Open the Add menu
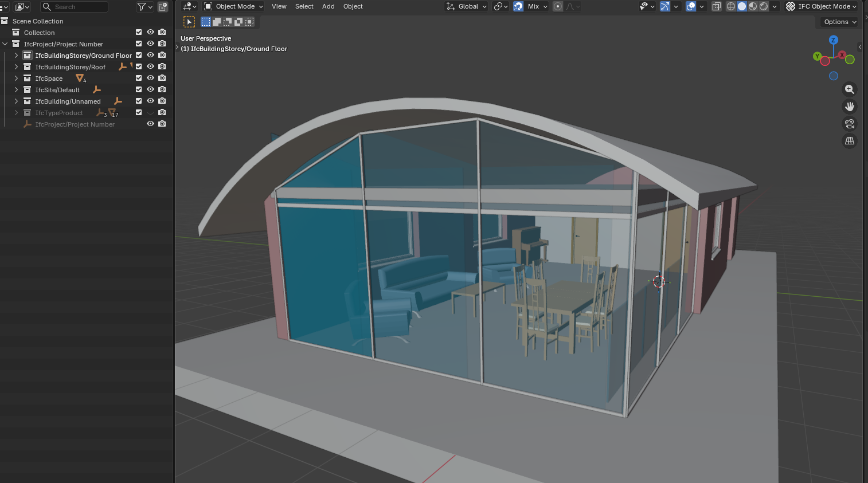Screen dimensions: 868x483 pos(328,6)
